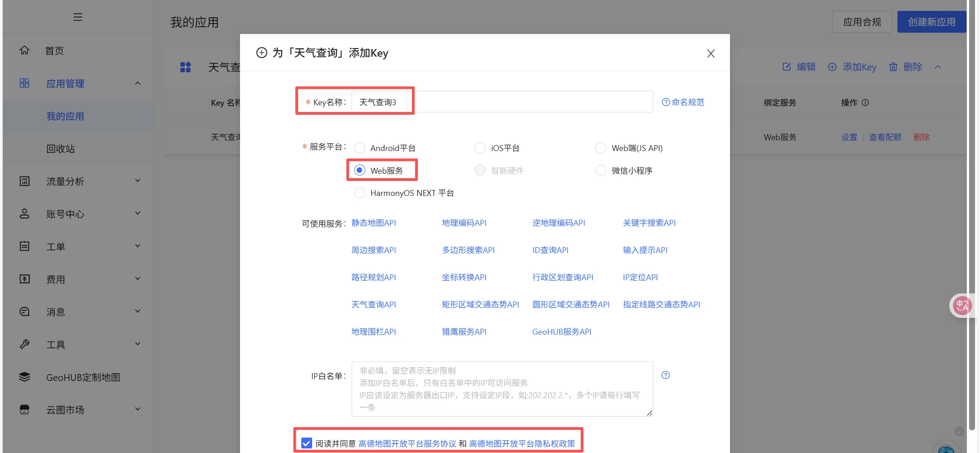
Task: Expand the 消息 menu chevron
Action: coord(137,312)
